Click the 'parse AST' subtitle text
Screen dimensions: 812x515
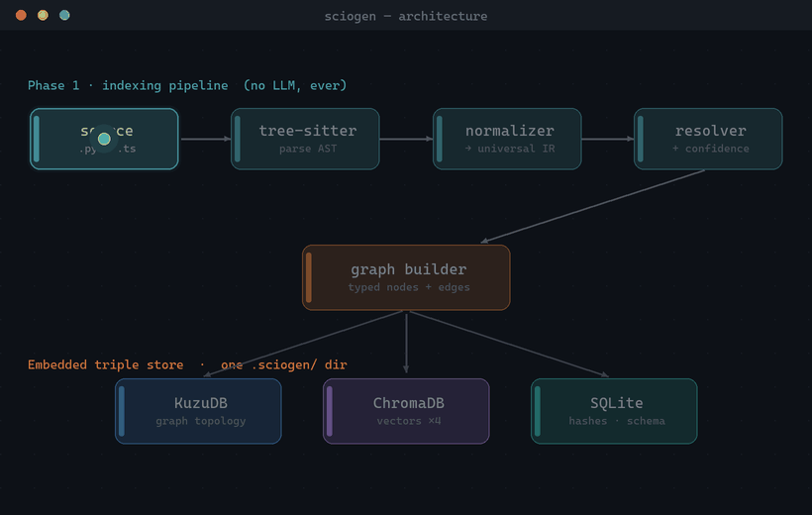tap(308, 149)
